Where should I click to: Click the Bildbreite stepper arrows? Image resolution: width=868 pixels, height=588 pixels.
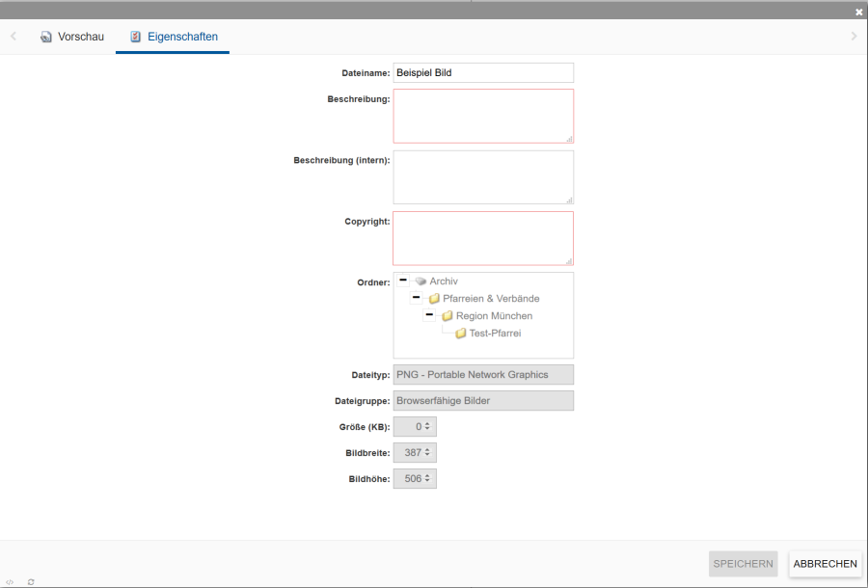click(429, 451)
